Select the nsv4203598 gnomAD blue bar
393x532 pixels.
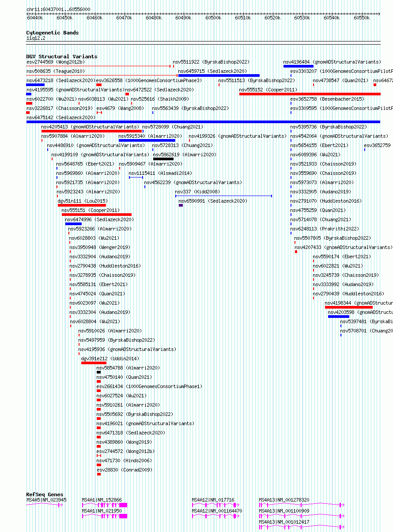click(x=339, y=317)
